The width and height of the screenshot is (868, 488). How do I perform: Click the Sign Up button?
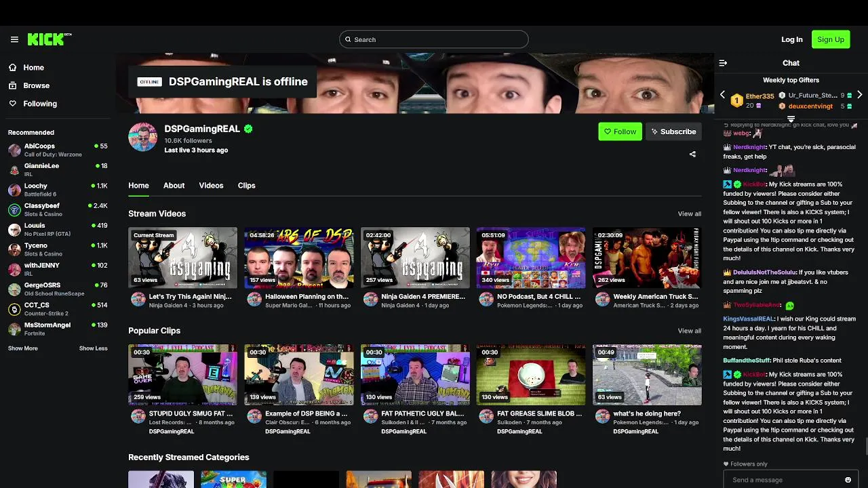coord(831,39)
